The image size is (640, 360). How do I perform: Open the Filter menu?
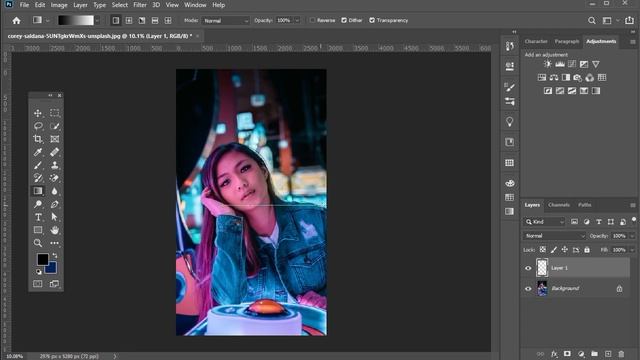coord(140,5)
